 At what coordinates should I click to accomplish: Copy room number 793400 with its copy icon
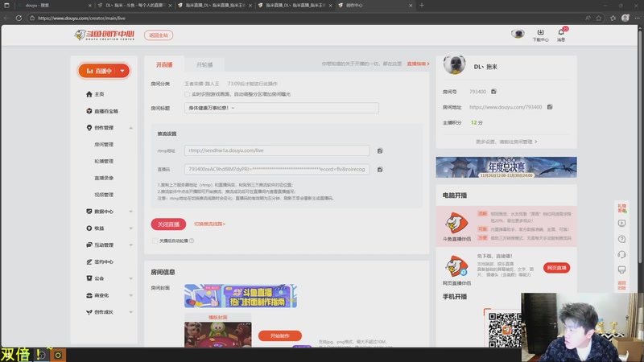[x=493, y=92]
